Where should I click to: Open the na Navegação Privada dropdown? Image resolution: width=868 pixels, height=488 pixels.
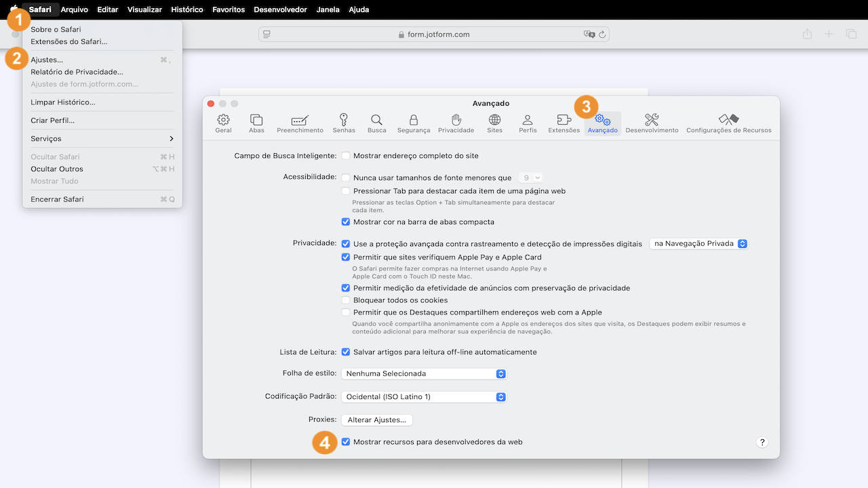698,244
